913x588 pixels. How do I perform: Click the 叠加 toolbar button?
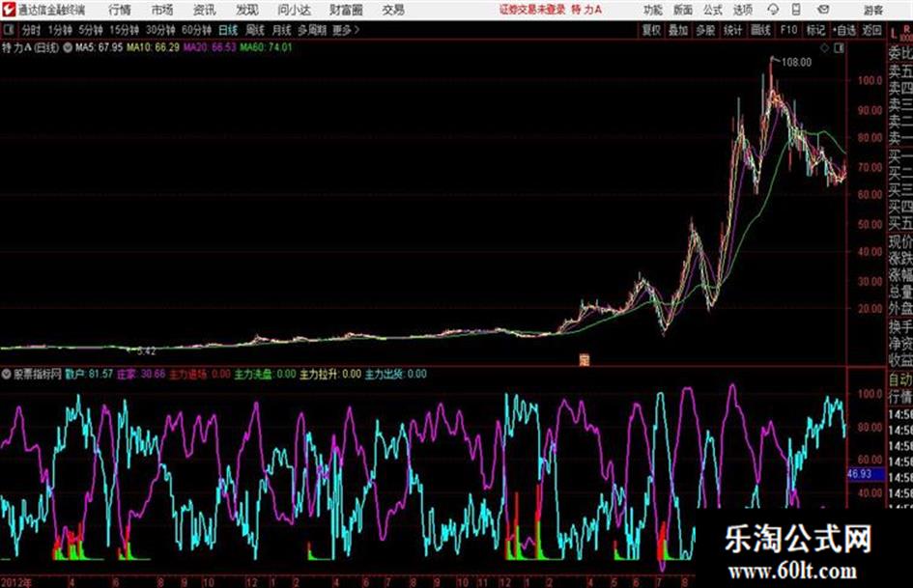(678, 30)
